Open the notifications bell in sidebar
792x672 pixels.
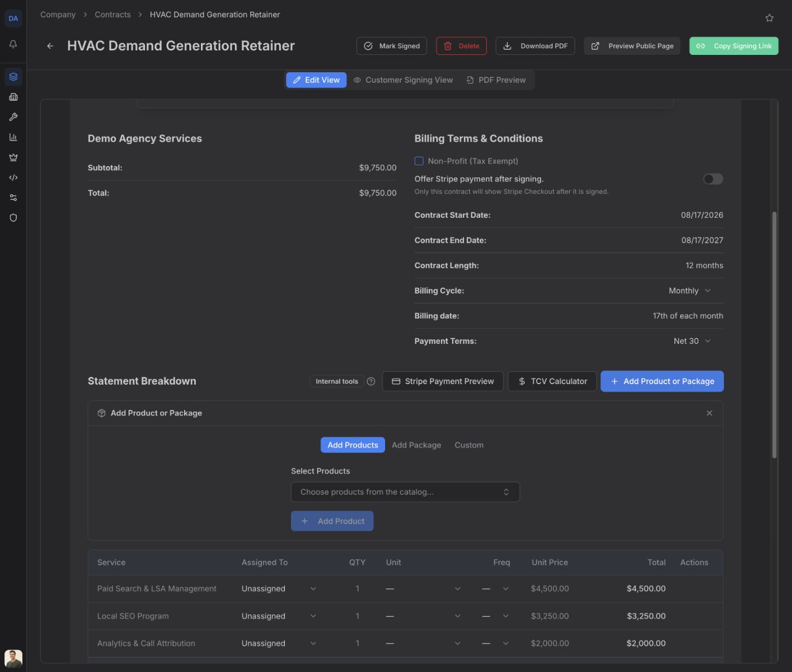13,44
